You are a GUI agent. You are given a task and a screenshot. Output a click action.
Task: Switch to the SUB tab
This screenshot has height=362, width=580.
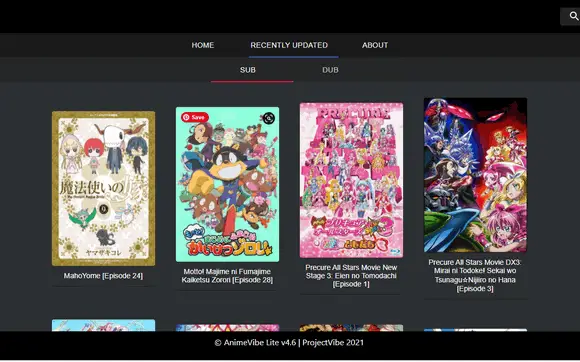click(247, 70)
